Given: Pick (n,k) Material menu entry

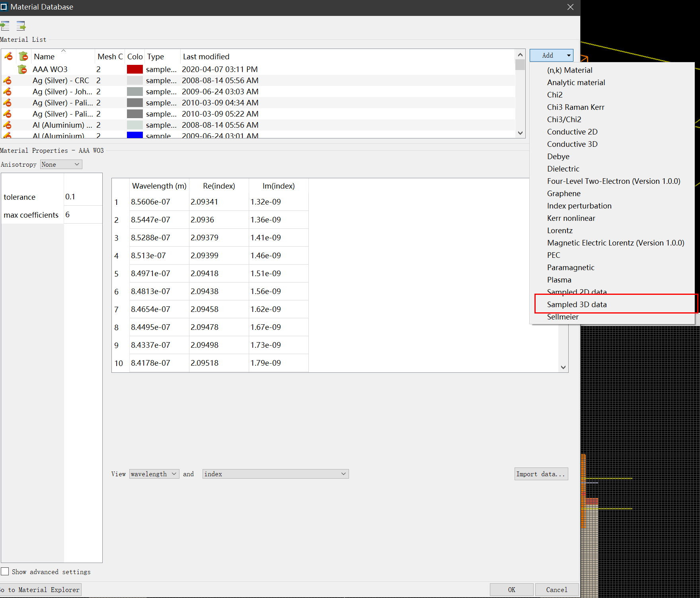Looking at the screenshot, I should pos(569,70).
